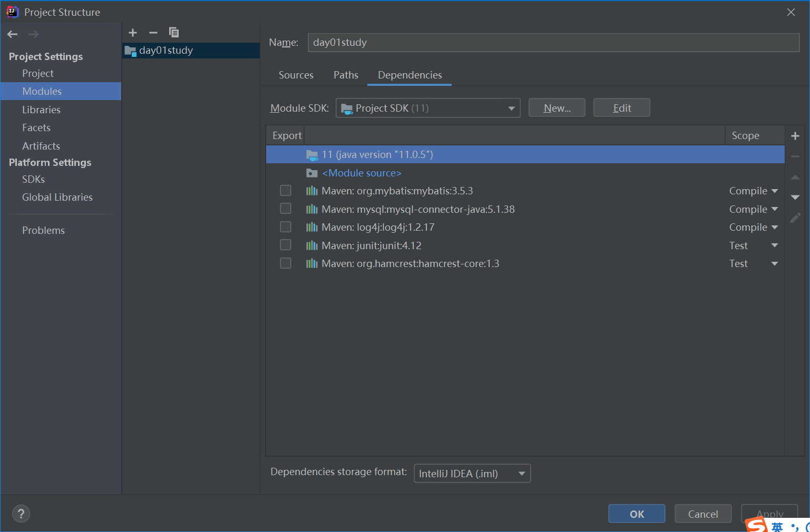Switch to the Paths tab
Image resolution: width=810 pixels, height=532 pixels.
[346, 75]
